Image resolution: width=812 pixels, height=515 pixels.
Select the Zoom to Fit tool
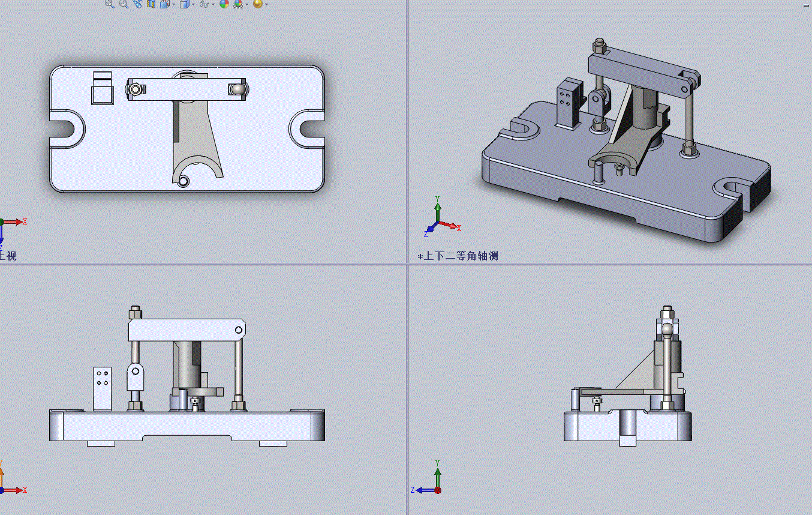click(109, 4)
